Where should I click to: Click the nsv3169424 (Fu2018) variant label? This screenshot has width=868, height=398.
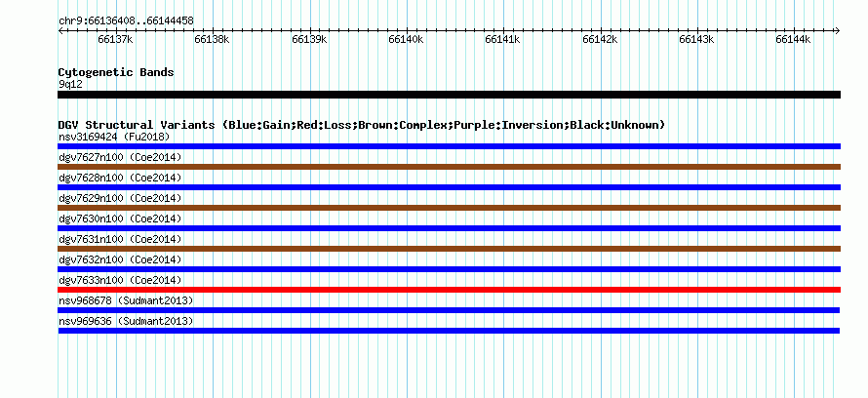114,137
